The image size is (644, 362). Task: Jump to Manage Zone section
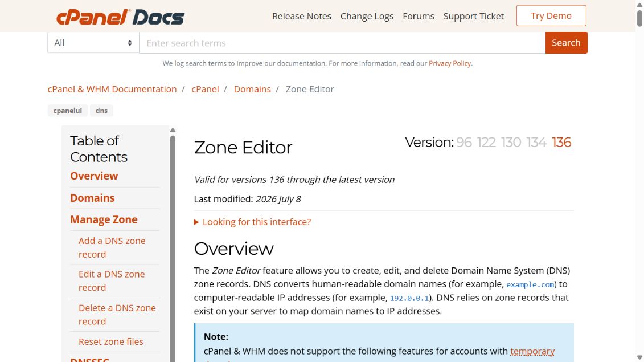[104, 219]
